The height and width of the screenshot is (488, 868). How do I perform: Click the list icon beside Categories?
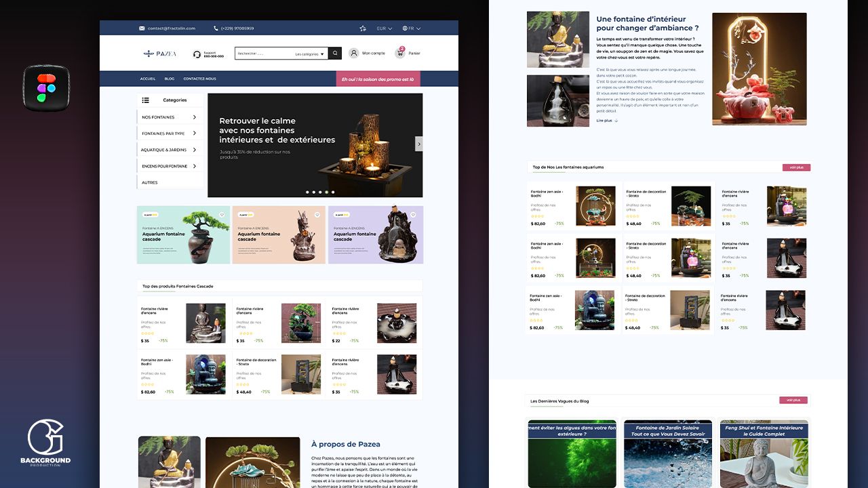pos(145,100)
